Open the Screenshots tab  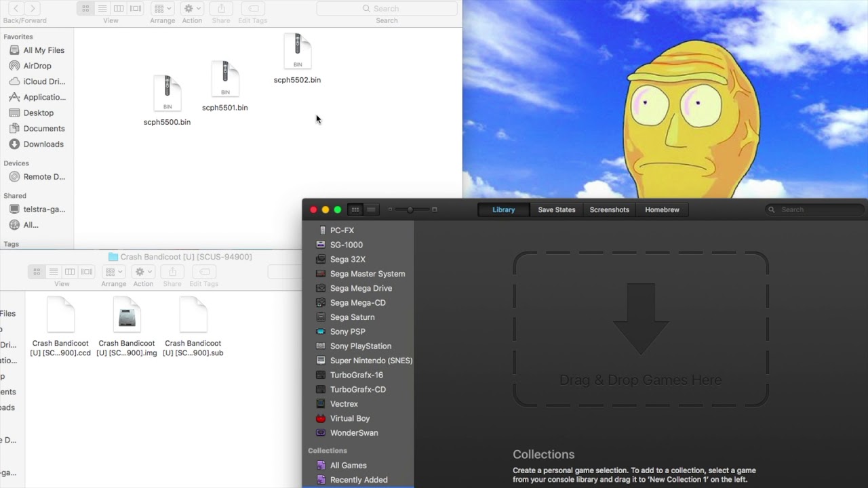point(610,209)
